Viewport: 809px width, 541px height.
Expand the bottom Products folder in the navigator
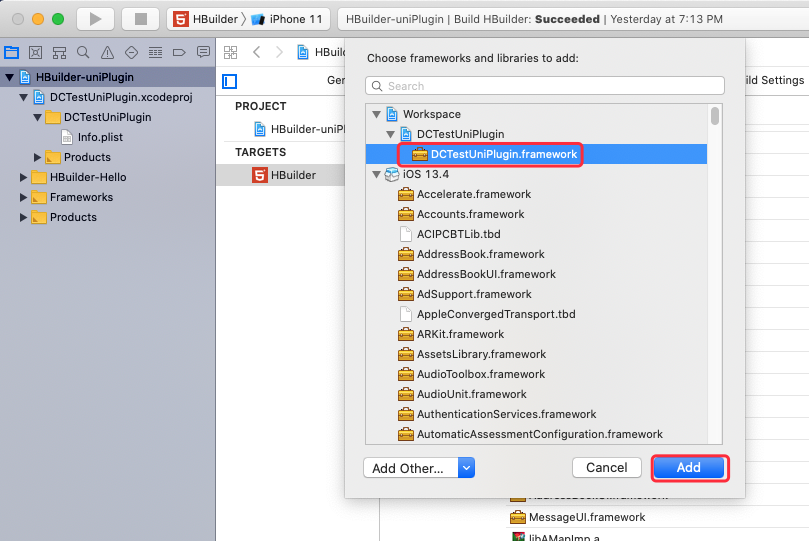click(x=23, y=217)
